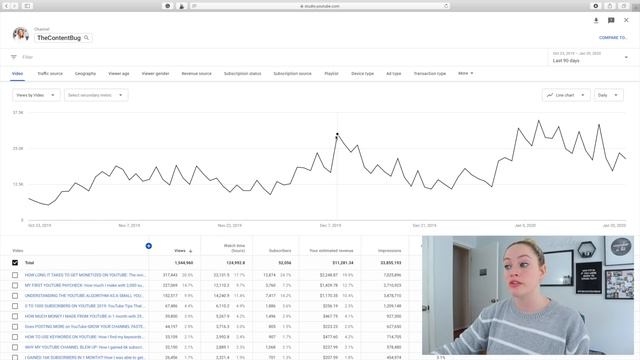
Task: Check the MY FIRST YOUTUBE PAYCHECK row box
Action: coord(15,285)
